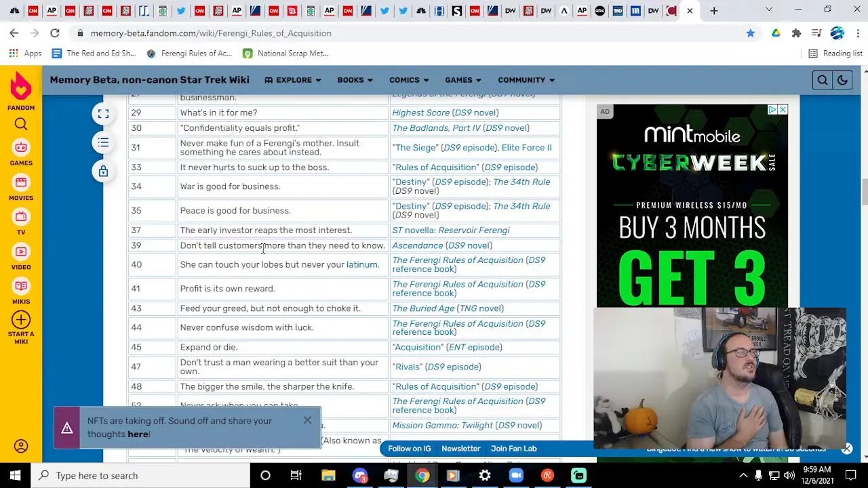
Task: Reload the page
Action: click(x=55, y=33)
